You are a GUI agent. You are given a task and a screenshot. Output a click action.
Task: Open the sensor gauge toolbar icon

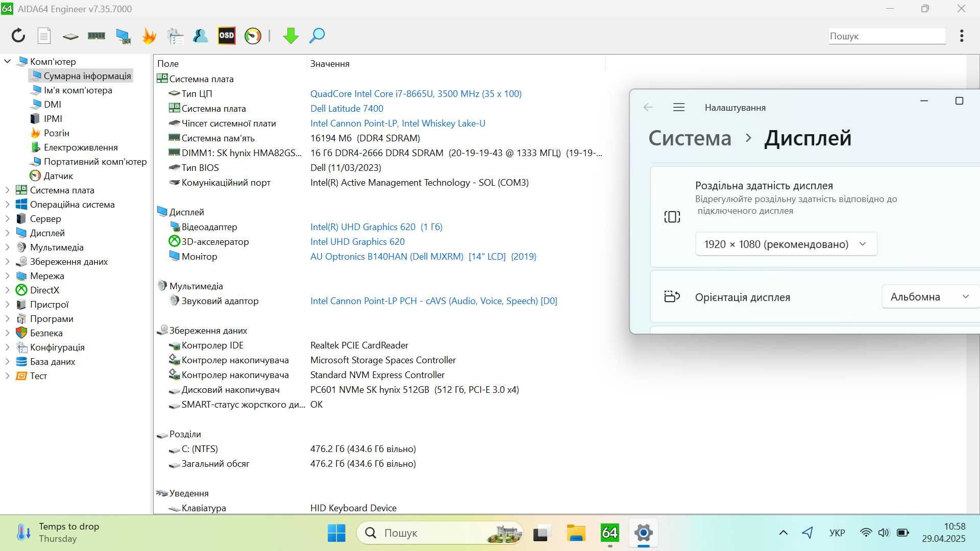[253, 36]
